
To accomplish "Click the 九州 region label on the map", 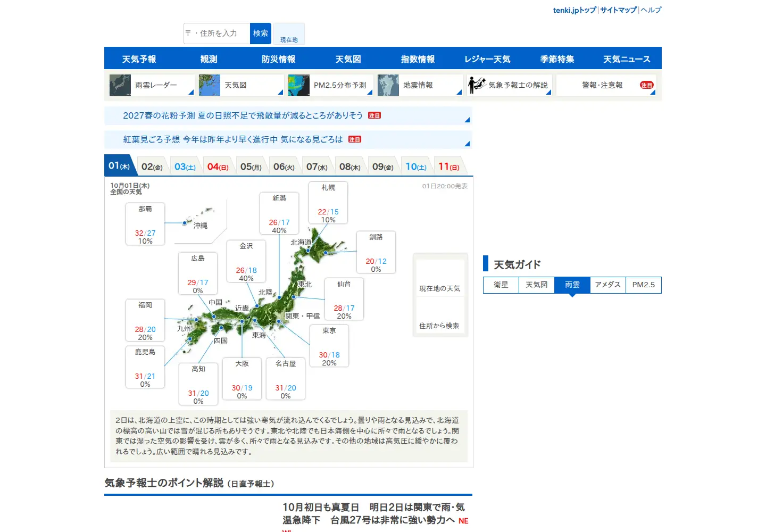I will [184, 329].
